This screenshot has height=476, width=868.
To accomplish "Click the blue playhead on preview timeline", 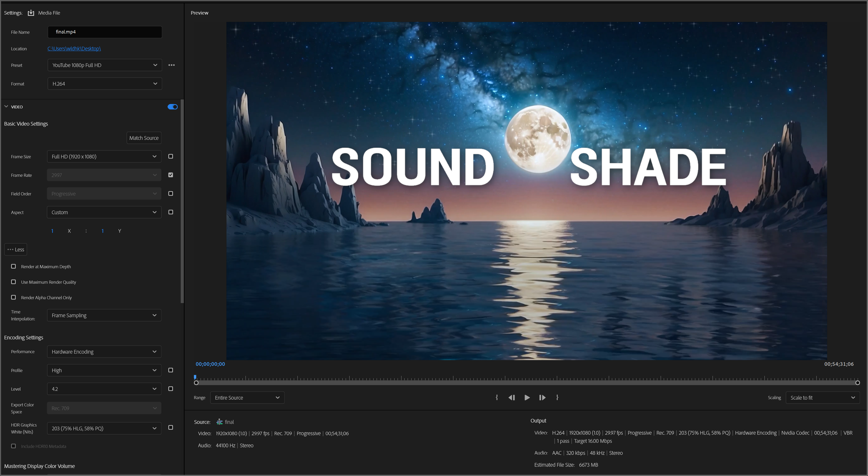I will (195, 377).
